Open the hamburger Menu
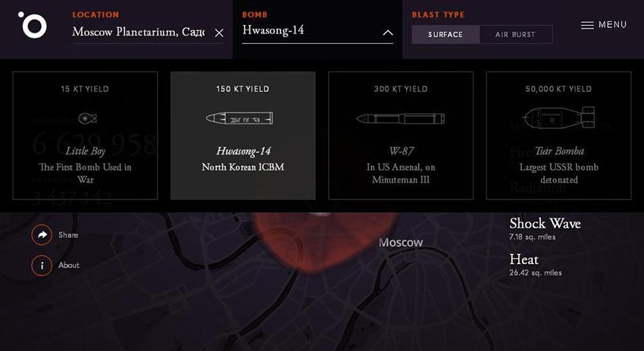The width and height of the screenshot is (644, 351). tap(604, 25)
